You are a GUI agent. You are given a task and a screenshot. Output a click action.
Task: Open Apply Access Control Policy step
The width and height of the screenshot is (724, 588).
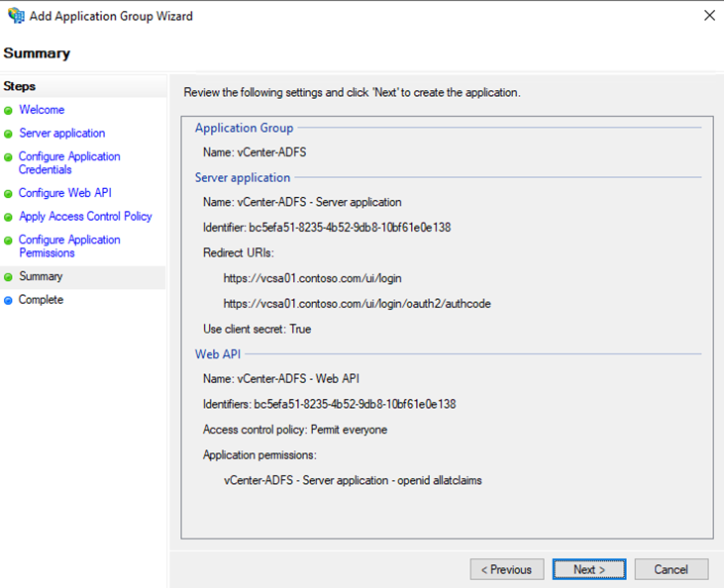(x=85, y=217)
